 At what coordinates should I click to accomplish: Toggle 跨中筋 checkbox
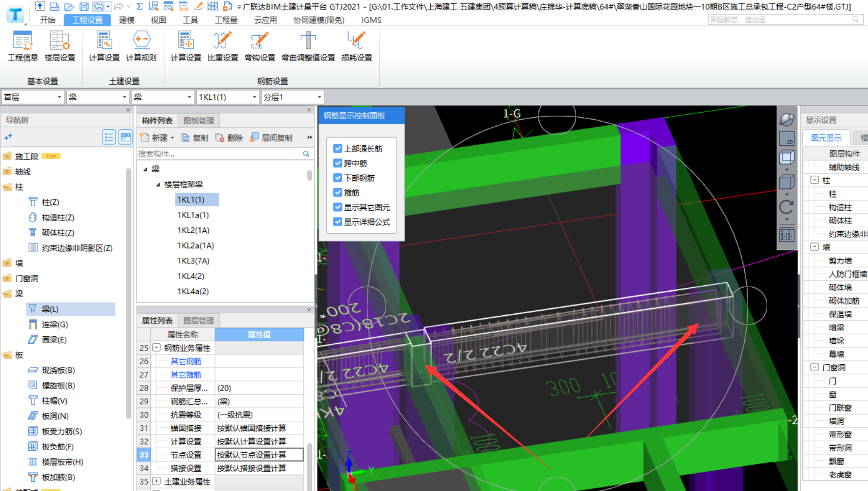pyautogui.click(x=337, y=163)
